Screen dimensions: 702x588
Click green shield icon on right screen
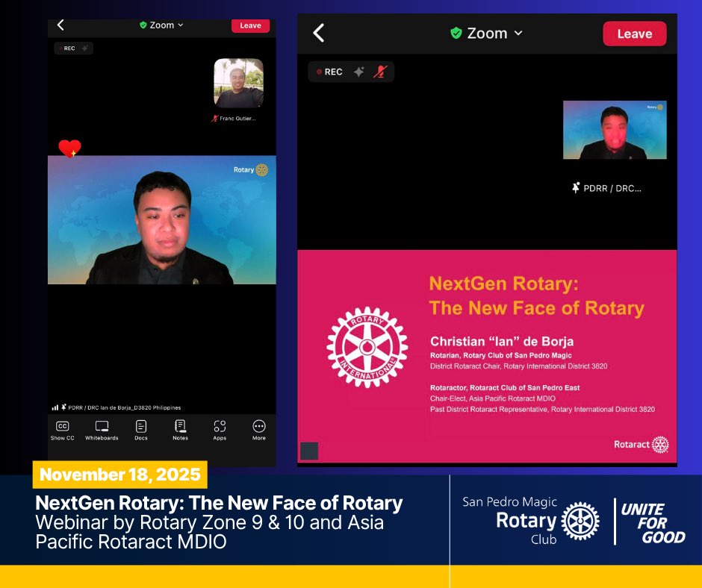coord(456,33)
